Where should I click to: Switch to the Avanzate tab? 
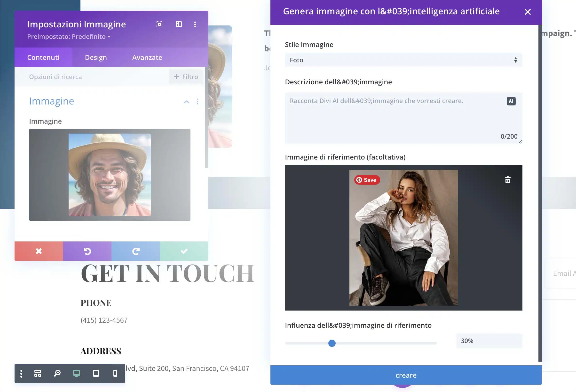(x=147, y=57)
